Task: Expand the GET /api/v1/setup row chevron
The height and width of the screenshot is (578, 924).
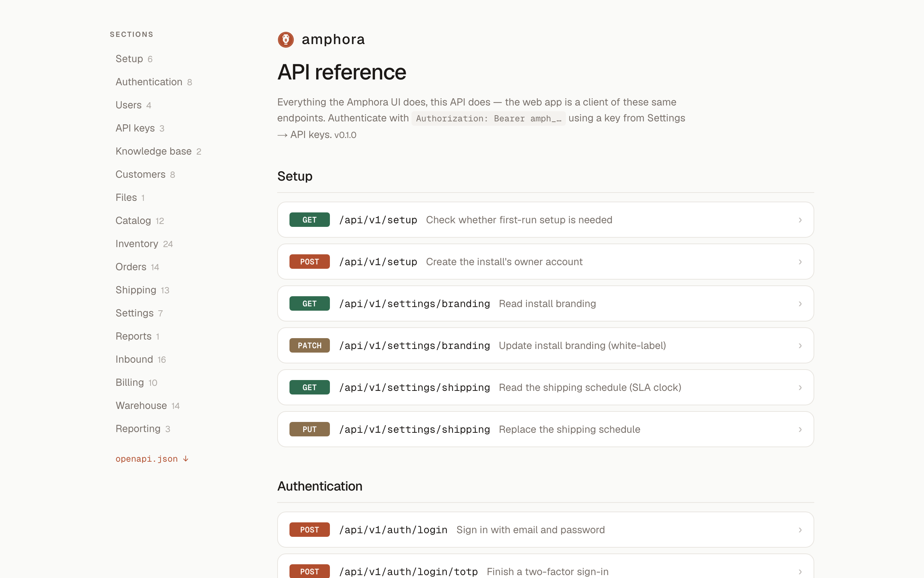Action: [x=800, y=220]
